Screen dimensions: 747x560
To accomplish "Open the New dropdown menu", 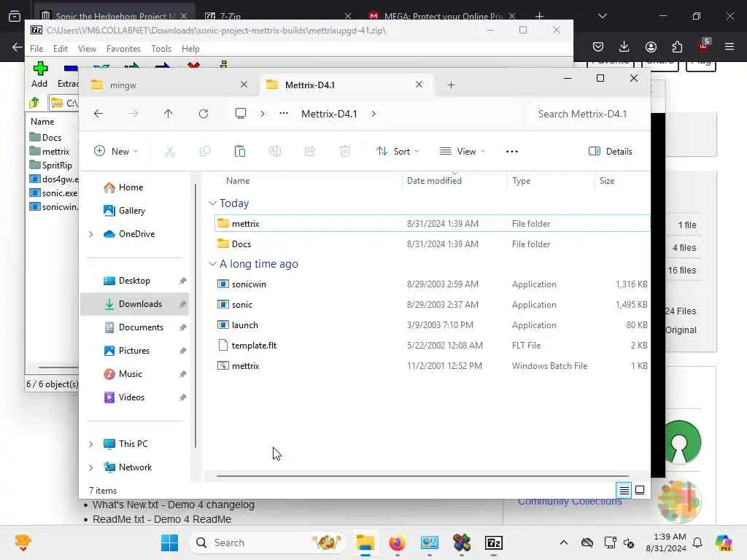I will pos(116,152).
